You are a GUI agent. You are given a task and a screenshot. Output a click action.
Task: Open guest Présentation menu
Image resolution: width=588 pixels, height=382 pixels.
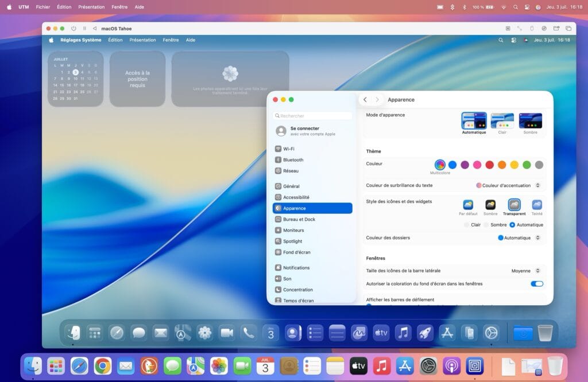[x=142, y=40]
